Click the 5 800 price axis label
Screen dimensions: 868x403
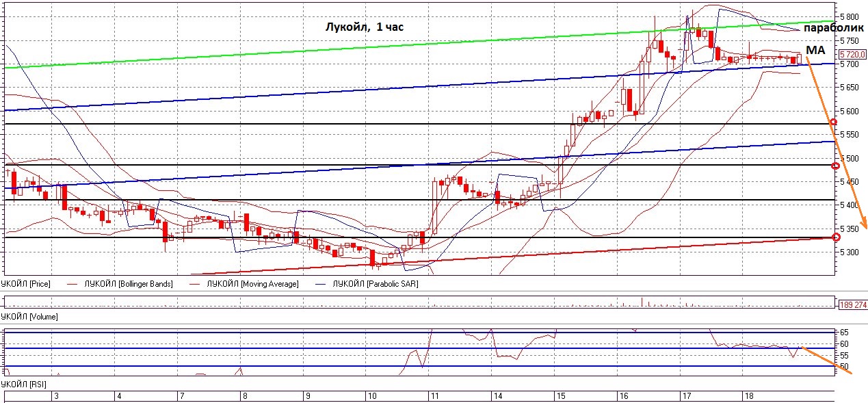[850, 16]
